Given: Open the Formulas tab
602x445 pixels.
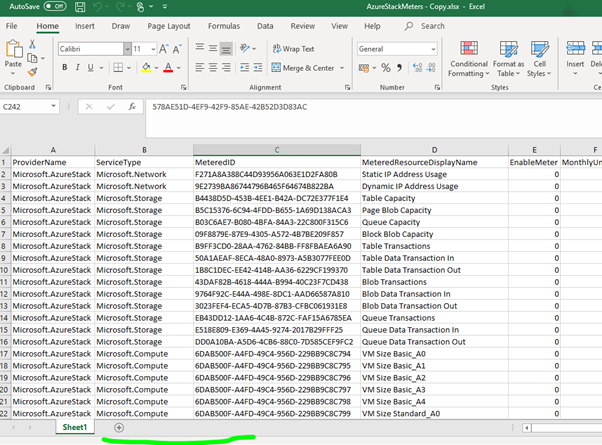Looking at the screenshot, I should click(x=224, y=26).
